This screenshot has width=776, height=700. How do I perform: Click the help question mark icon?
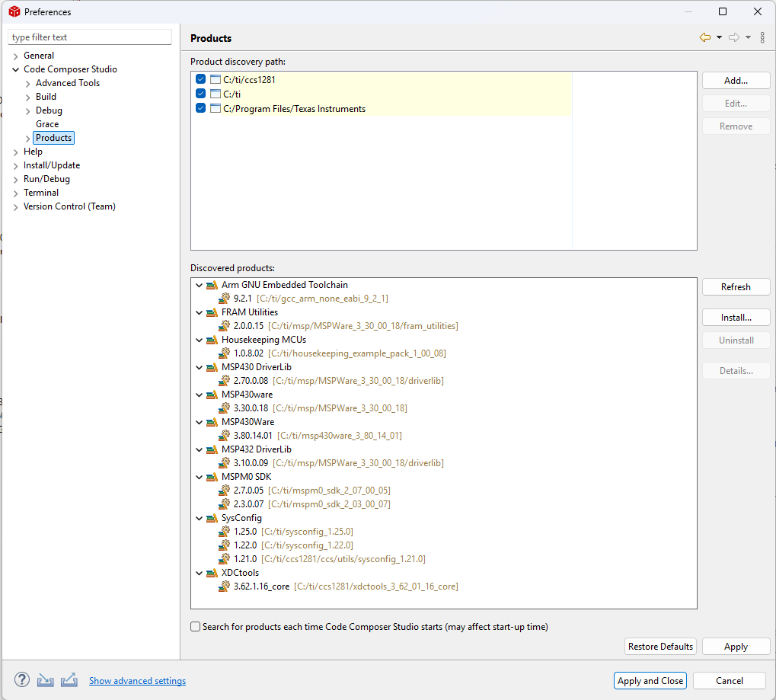22,680
